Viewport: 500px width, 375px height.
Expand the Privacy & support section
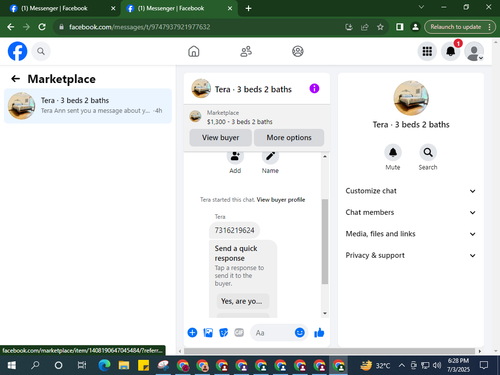(x=411, y=255)
